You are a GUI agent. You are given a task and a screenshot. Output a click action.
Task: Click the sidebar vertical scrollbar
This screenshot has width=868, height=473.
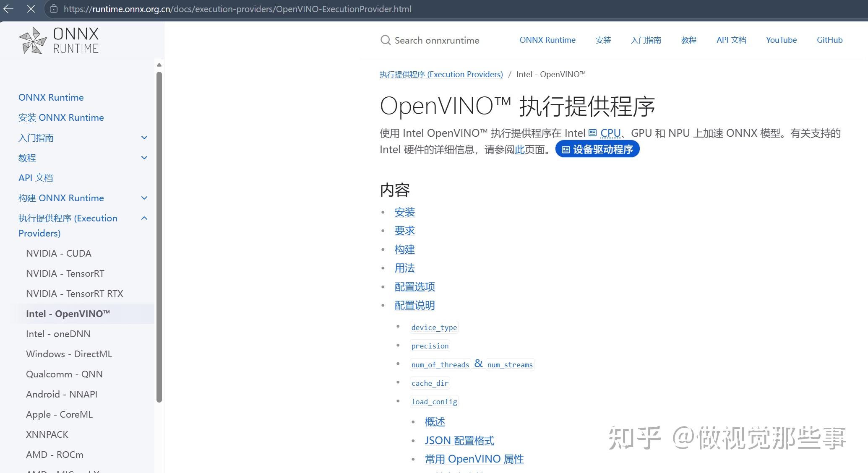[x=159, y=237]
